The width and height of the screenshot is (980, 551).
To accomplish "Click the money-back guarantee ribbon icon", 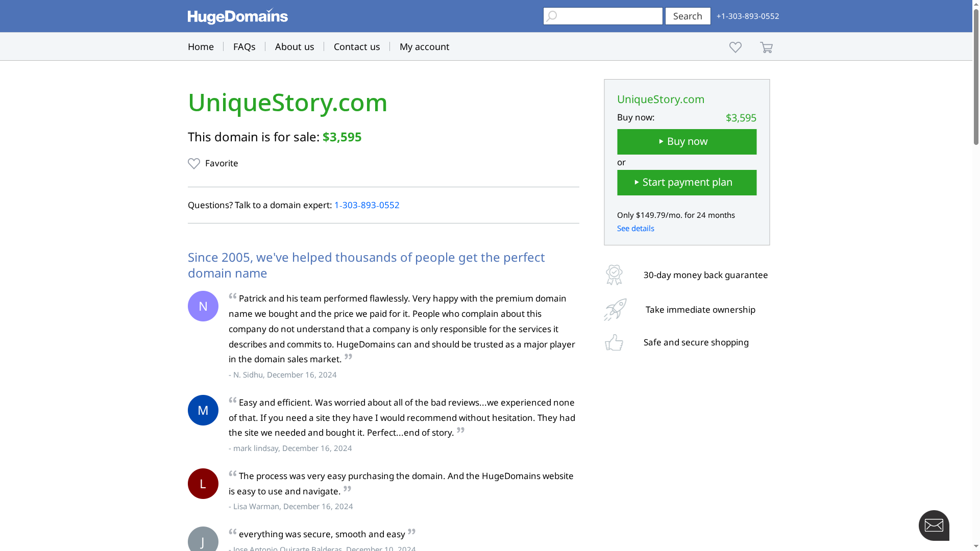I will click(614, 274).
